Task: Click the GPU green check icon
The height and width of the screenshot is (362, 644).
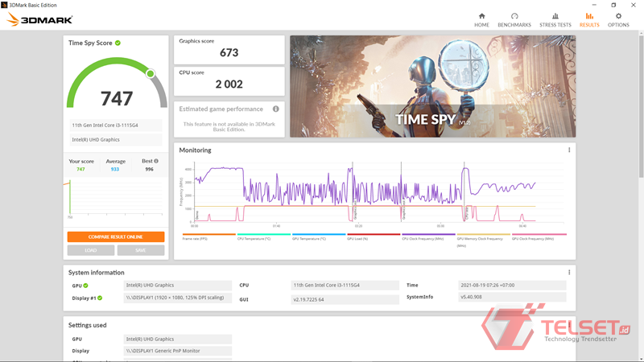Action: (85, 286)
